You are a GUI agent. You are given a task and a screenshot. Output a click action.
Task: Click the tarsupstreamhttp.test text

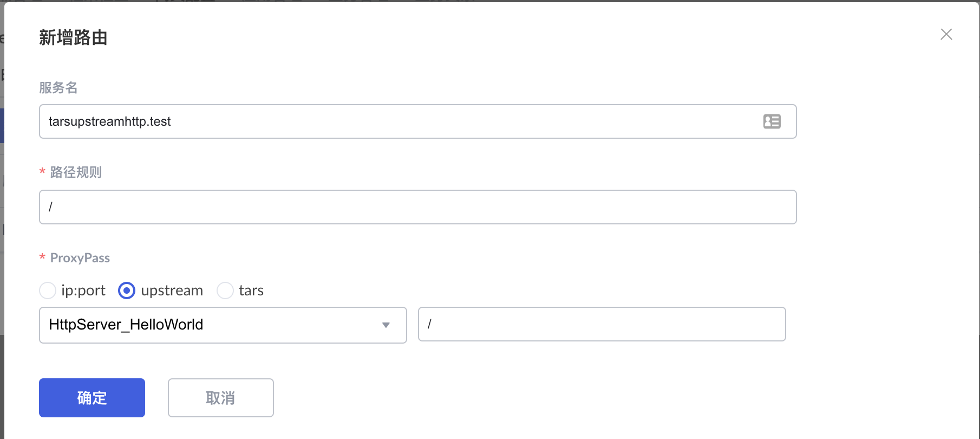point(109,121)
